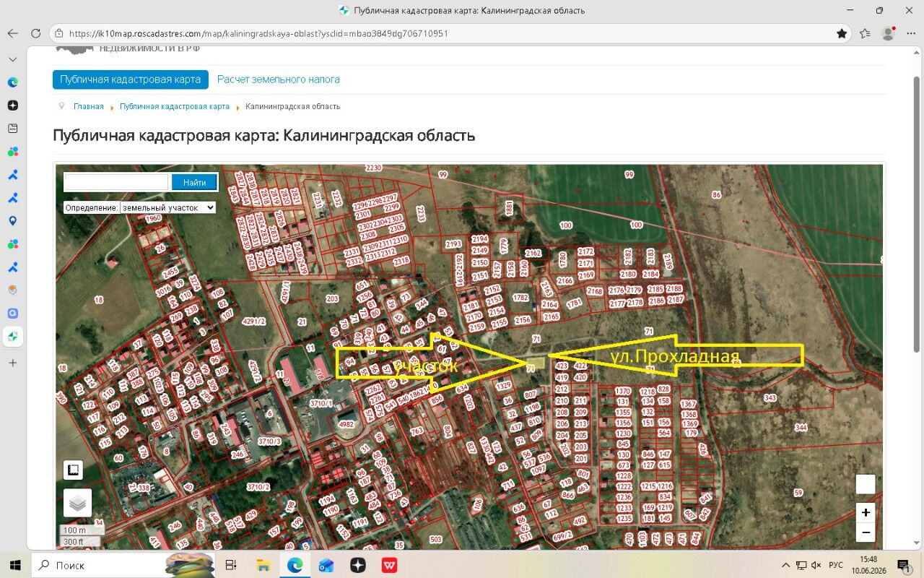Viewport: 924px width, 578px height.
Task: Show hidden tray icons chevron
Action: [x=785, y=565]
